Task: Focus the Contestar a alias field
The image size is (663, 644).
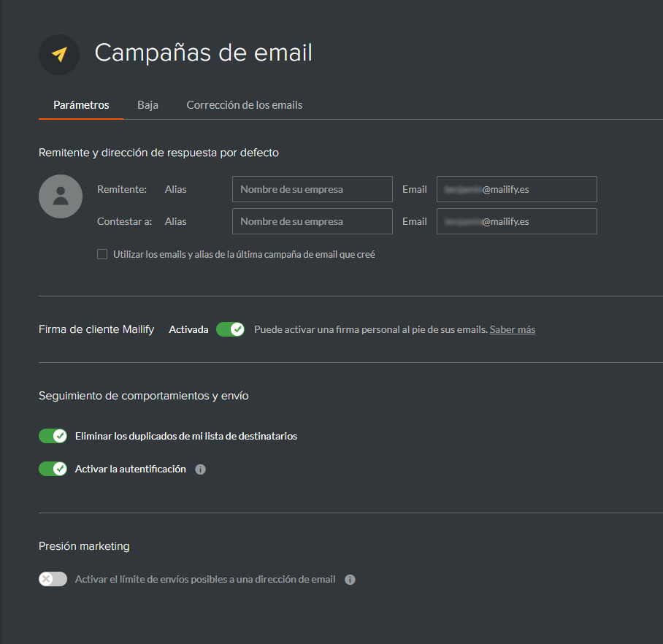Action: click(313, 221)
